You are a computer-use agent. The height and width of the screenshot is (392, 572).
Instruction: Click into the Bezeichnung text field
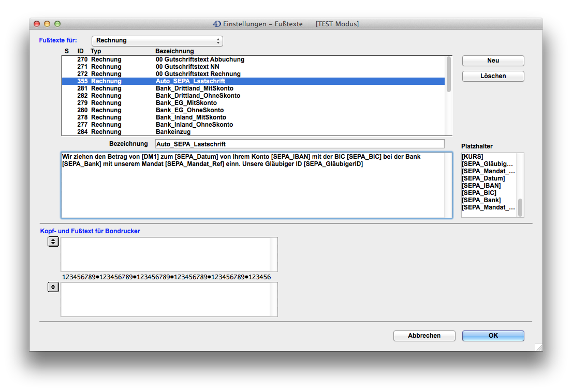[299, 144]
